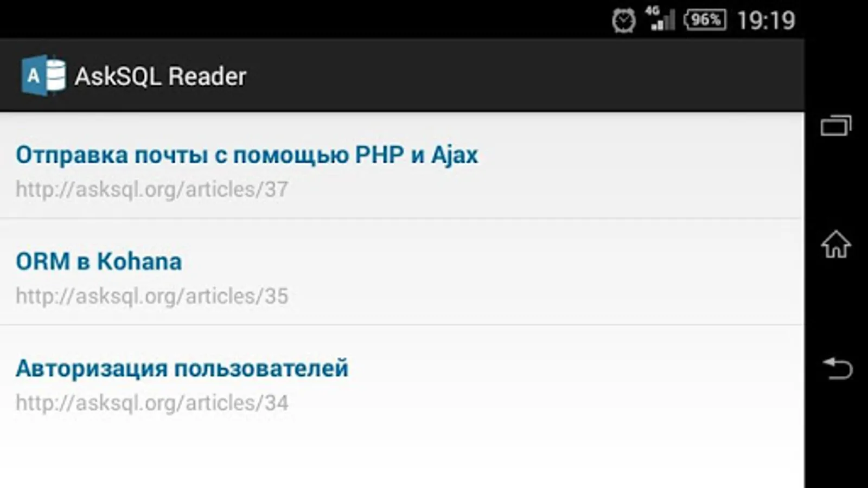Select the asksql.org/articles/37 URL

[152, 189]
